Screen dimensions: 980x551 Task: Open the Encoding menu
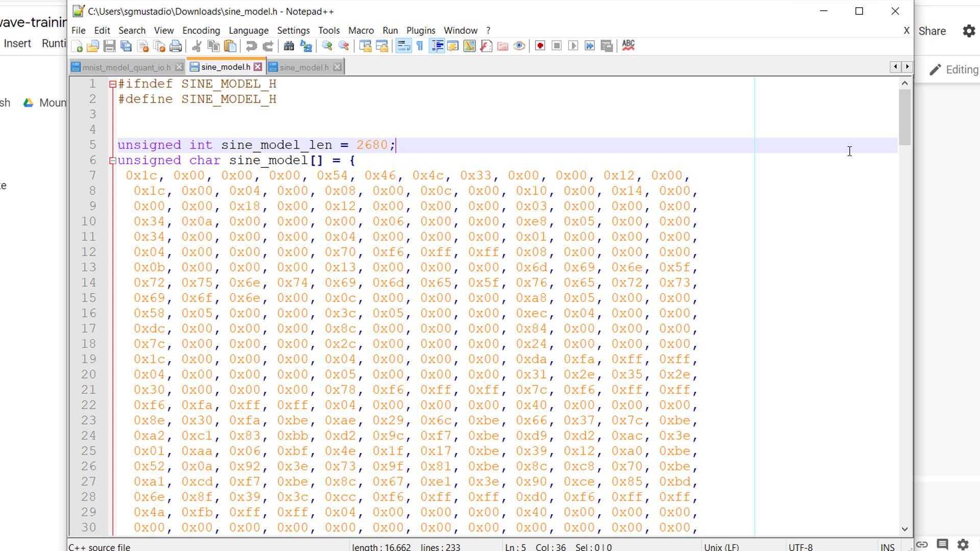[201, 31]
